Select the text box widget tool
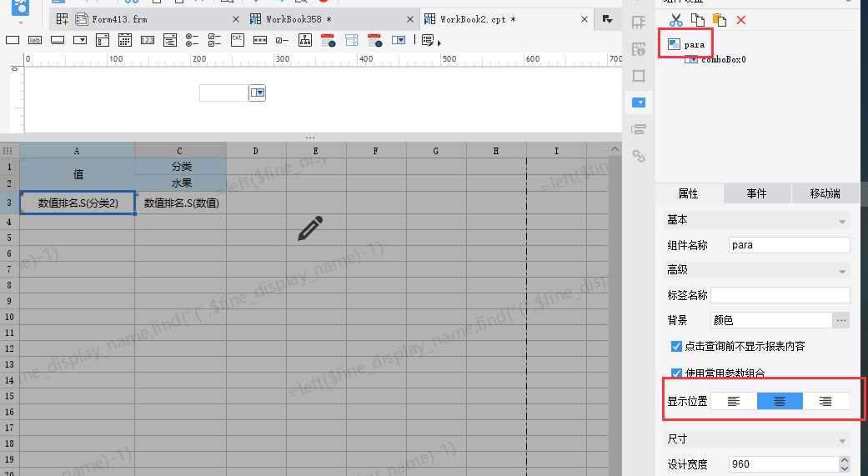 (x=13, y=40)
